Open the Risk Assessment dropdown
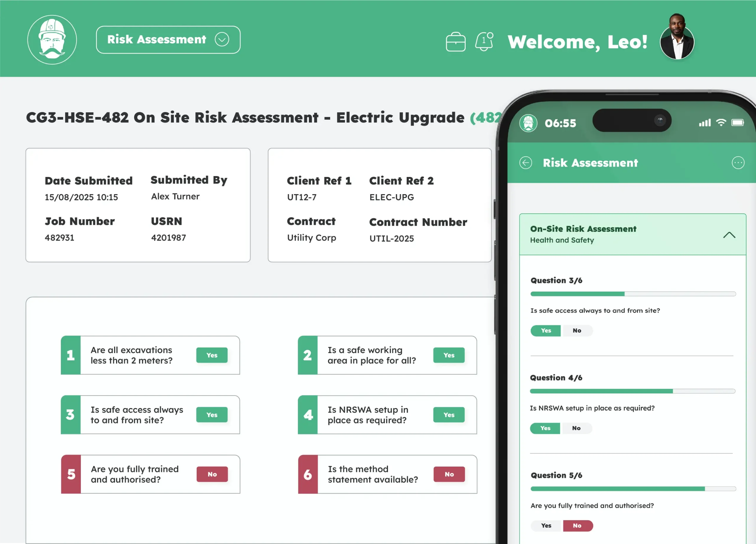The width and height of the screenshot is (756, 544). (x=168, y=40)
